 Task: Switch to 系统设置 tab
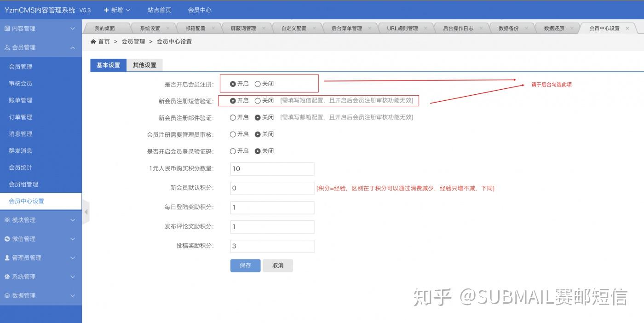150,28
